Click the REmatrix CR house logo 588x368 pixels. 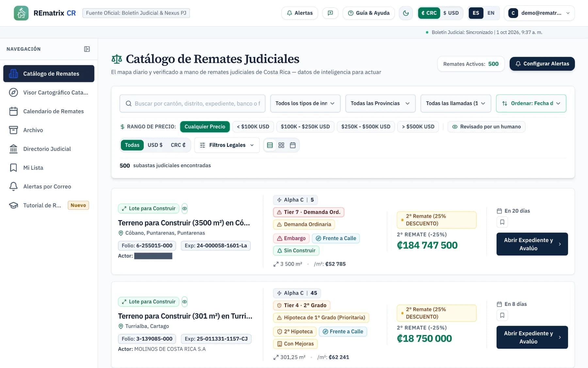click(x=21, y=13)
